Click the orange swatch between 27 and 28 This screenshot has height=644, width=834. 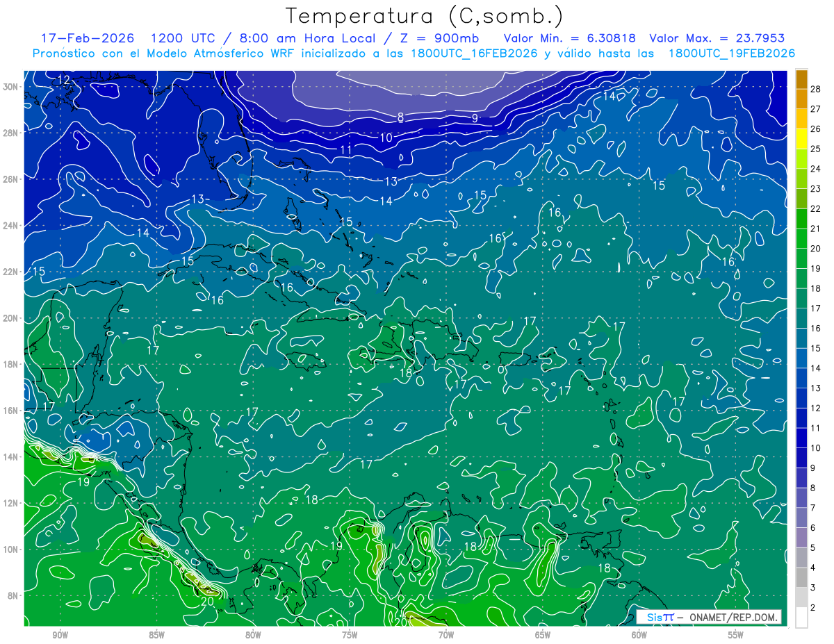[x=801, y=99]
